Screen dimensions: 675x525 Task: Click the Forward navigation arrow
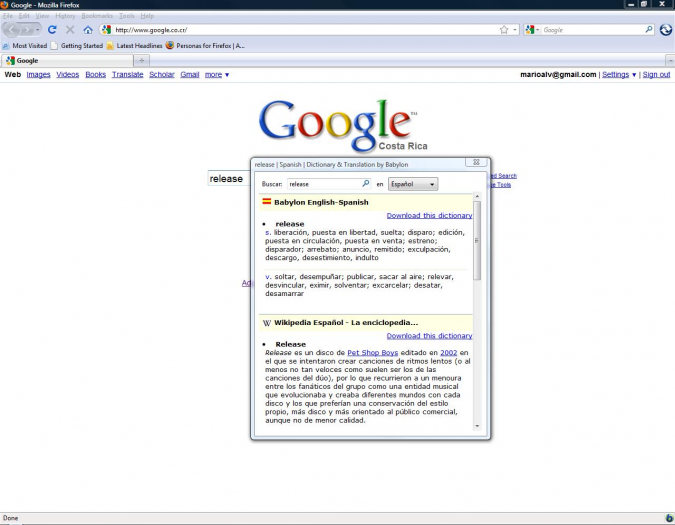[26, 30]
